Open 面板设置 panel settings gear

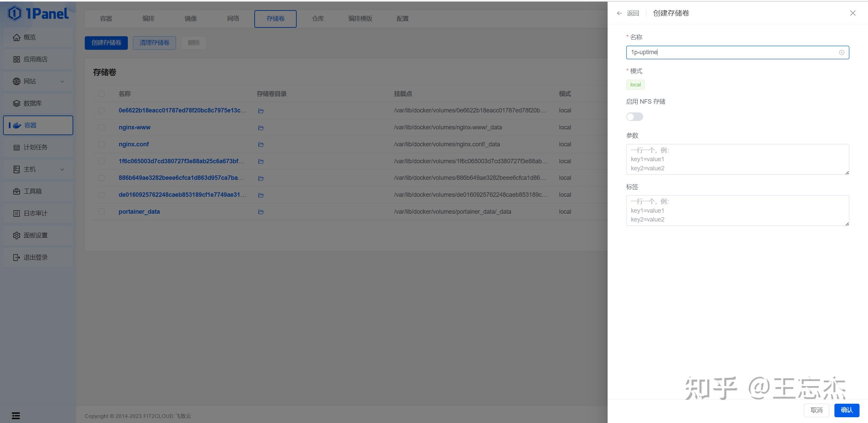click(x=17, y=235)
